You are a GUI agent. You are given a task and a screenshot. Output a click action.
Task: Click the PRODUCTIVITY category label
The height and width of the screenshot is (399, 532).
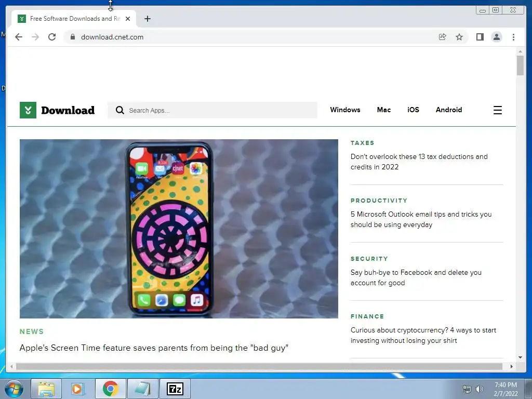(379, 201)
